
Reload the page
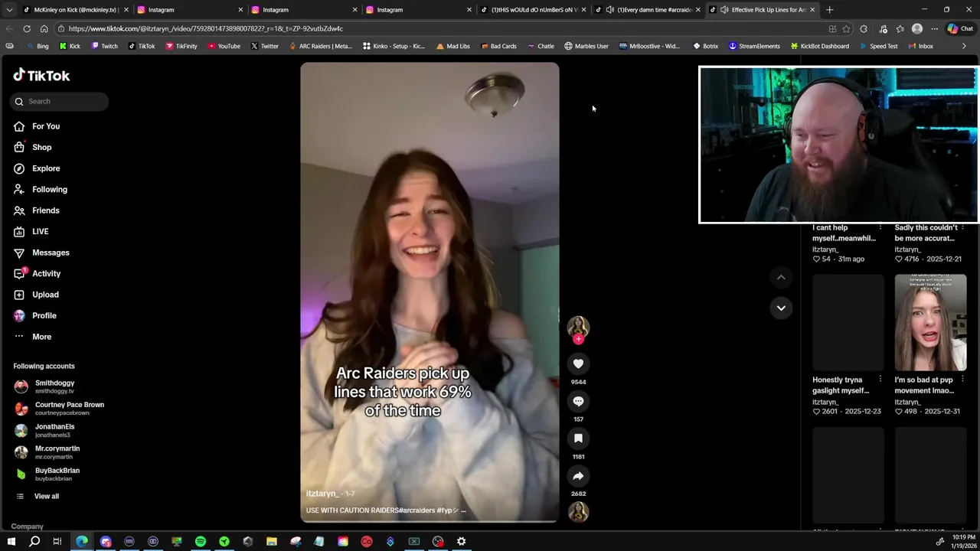[27, 28]
